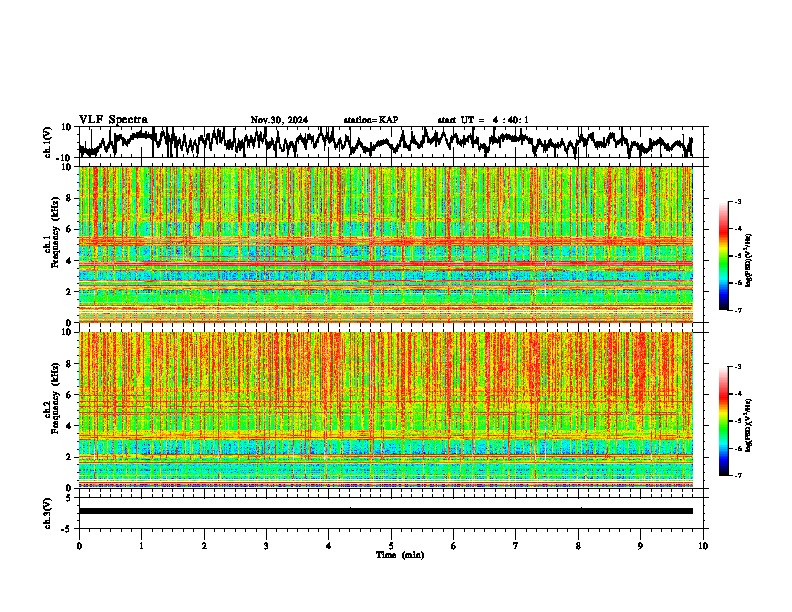Click the "-7" label on ch.2 colorbar
This screenshot has width=792, height=612.
click(738, 475)
